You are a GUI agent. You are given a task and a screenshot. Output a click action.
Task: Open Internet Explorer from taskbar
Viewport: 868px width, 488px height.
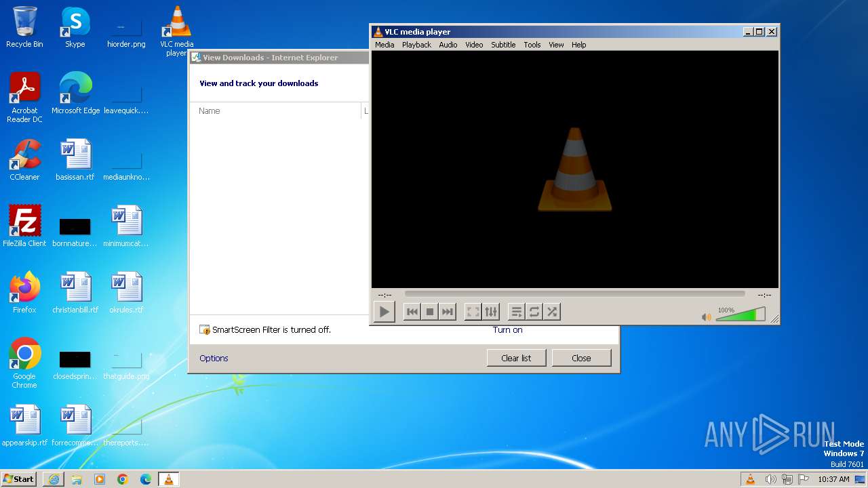54,479
